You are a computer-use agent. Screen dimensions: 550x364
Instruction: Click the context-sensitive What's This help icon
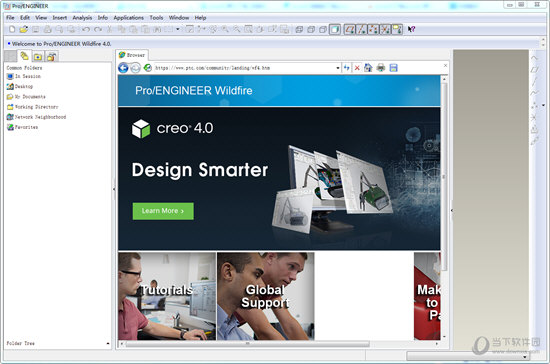click(411, 29)
